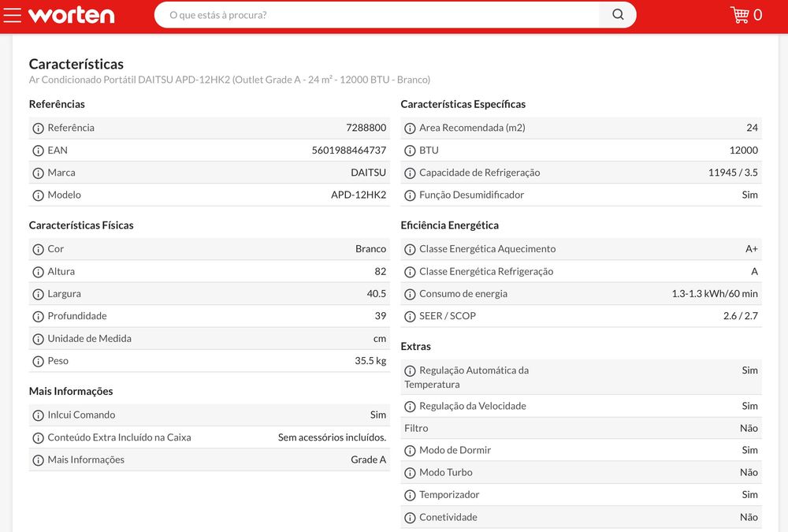Show info icon for Modelo
The image size is (788, 532).
click(38, 195)
